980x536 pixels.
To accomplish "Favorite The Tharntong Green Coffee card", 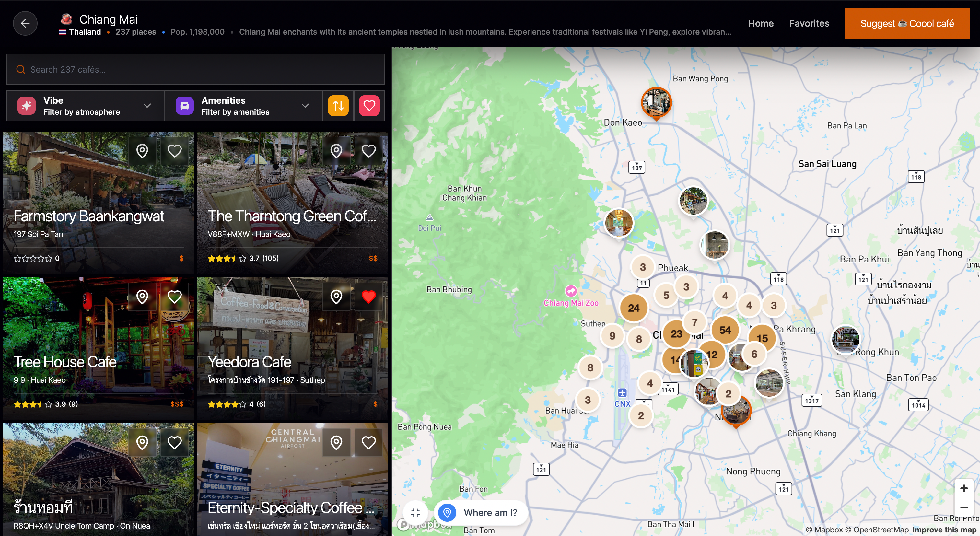I will point(369,151).
